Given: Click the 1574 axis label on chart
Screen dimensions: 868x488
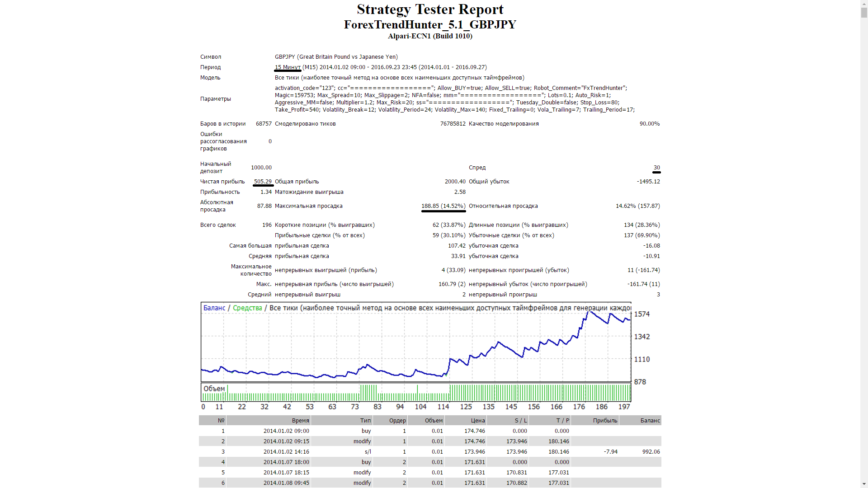Looking at the screenshot, I should click(642, 314).
